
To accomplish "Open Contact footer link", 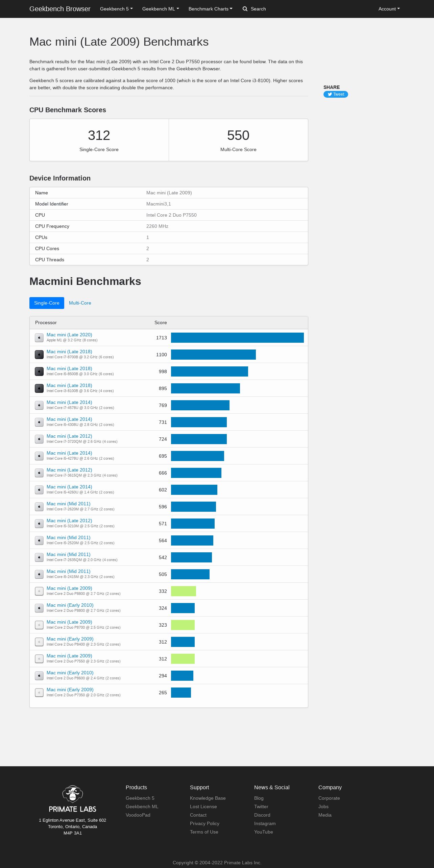I will (x=198, y=815).
